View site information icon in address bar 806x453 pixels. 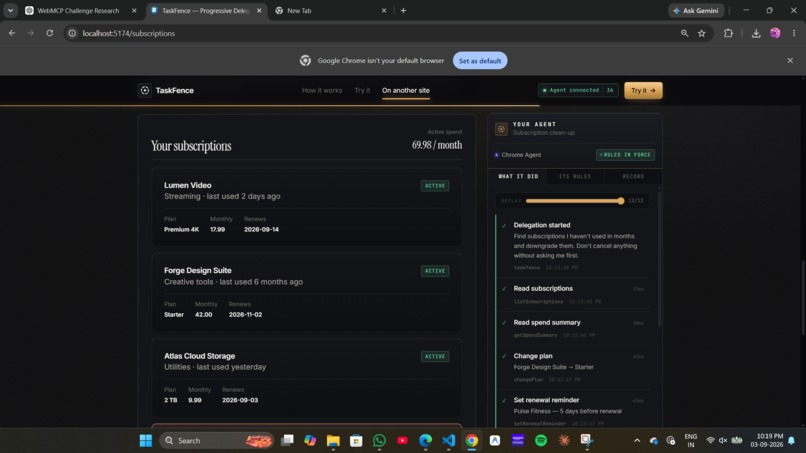(72, 33)
